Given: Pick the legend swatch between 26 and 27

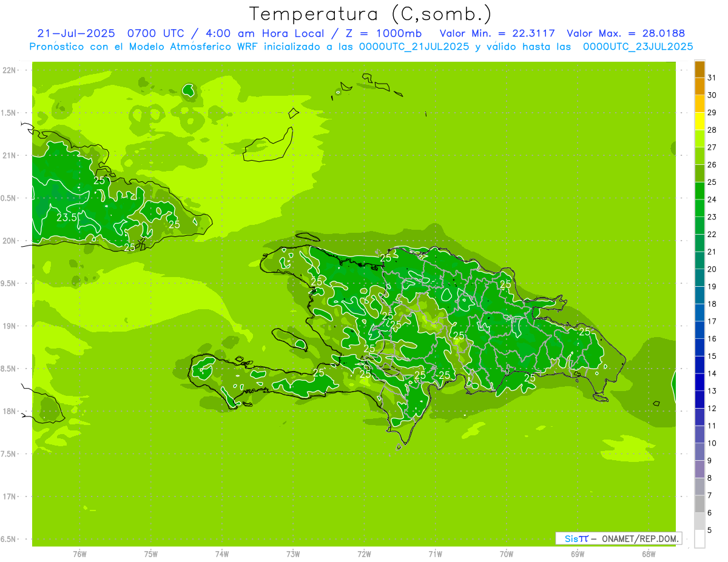Looking at the screenshot, I should pos(699,156).
